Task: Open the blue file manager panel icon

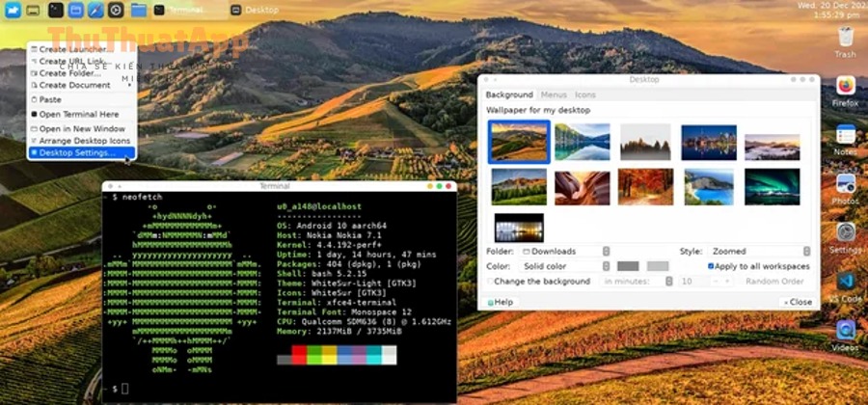Action: tap(76, 10)
